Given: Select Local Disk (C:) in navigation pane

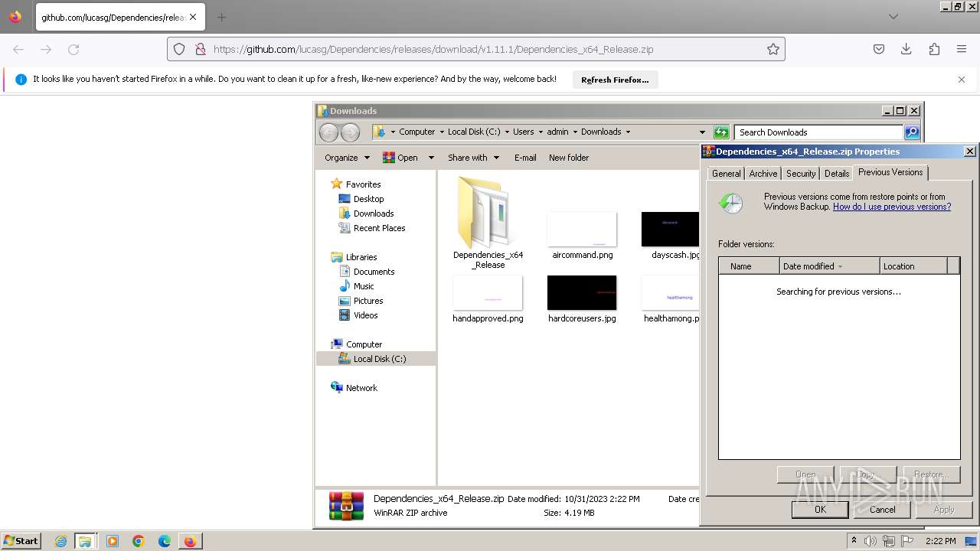Looking at the screenshot, I should 379,359.
